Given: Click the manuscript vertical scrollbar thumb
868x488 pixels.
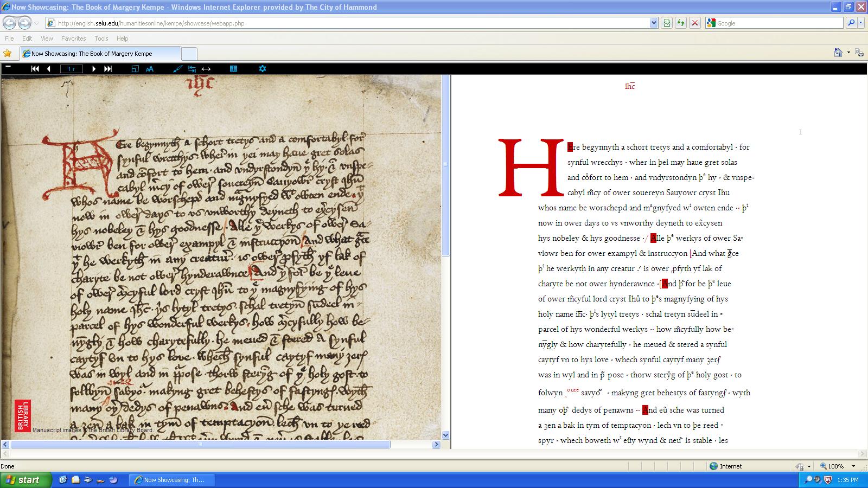Looking at the screenshot, I should click(x=445, y=165).
